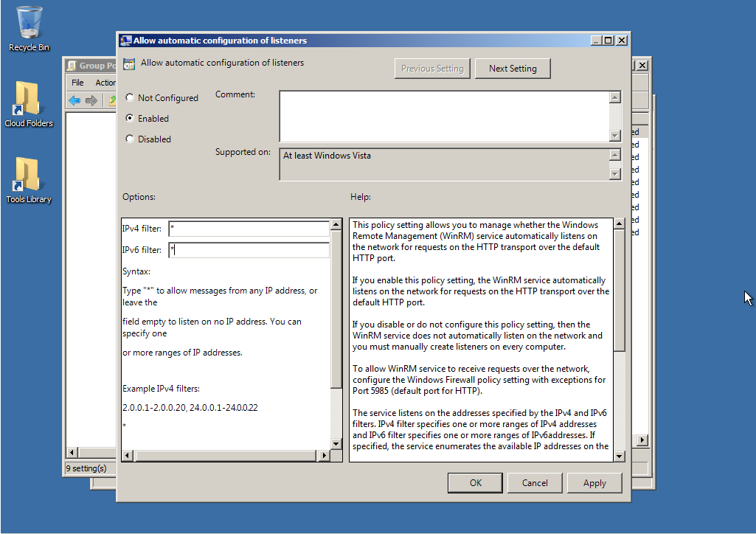The image size is (756, 534).
Task: Click the policy setting icon beside the heading
Action: tap(129, 64)
